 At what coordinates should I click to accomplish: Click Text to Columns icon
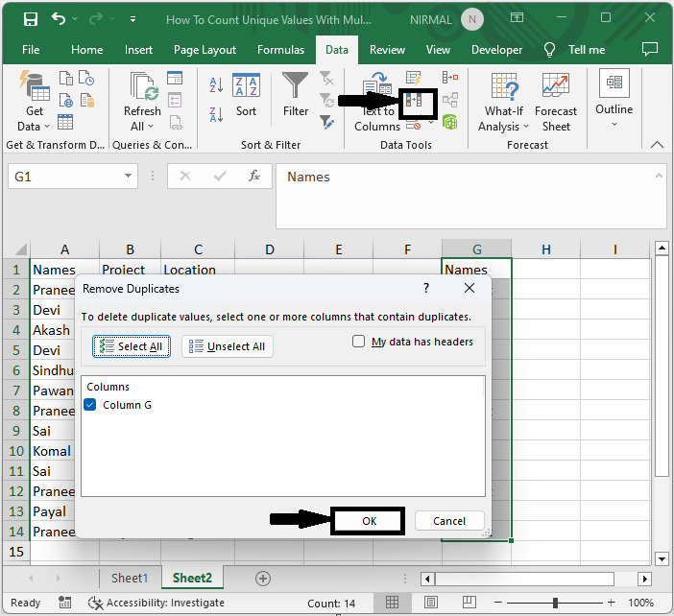tap(377, 102)
